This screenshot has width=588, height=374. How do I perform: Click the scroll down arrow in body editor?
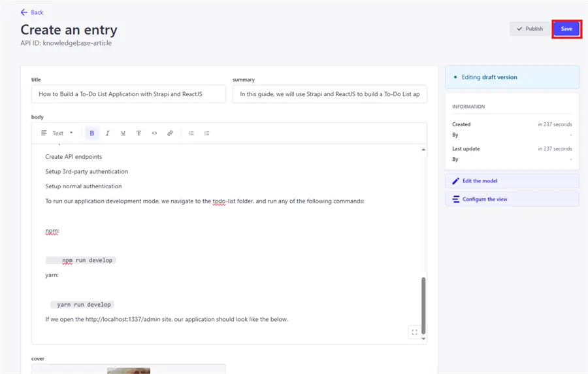tap(423, 339)
